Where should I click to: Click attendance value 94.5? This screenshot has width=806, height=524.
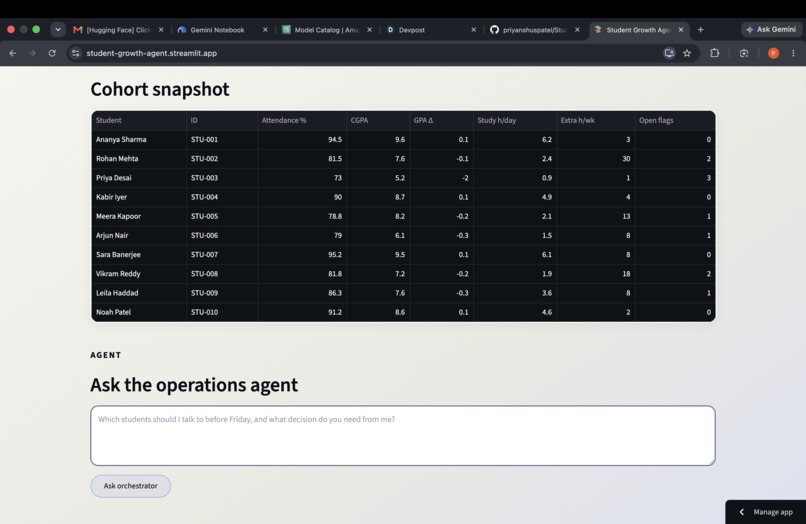coord(302,139)
